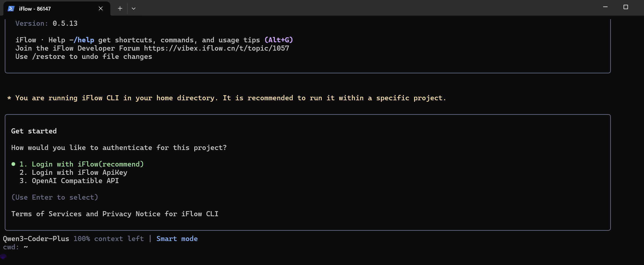
Task: Click the Qwen3-Coder-Plus model label
Action: (x=36, y=239)
